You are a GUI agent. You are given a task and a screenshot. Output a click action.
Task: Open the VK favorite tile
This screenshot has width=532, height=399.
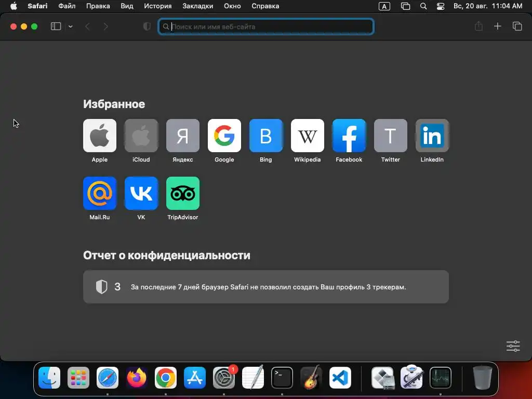(141, 193)
